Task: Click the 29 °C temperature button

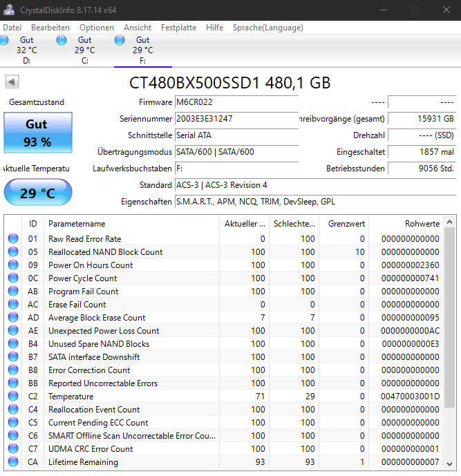Action: coord(38,192)
